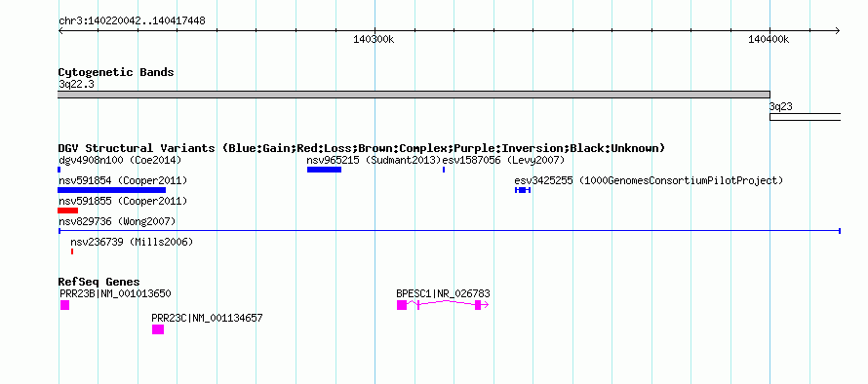This screenshot has width=868, height=384.
Task: Click the small dgv4908n100 blue mark
Action: (59, 170)
